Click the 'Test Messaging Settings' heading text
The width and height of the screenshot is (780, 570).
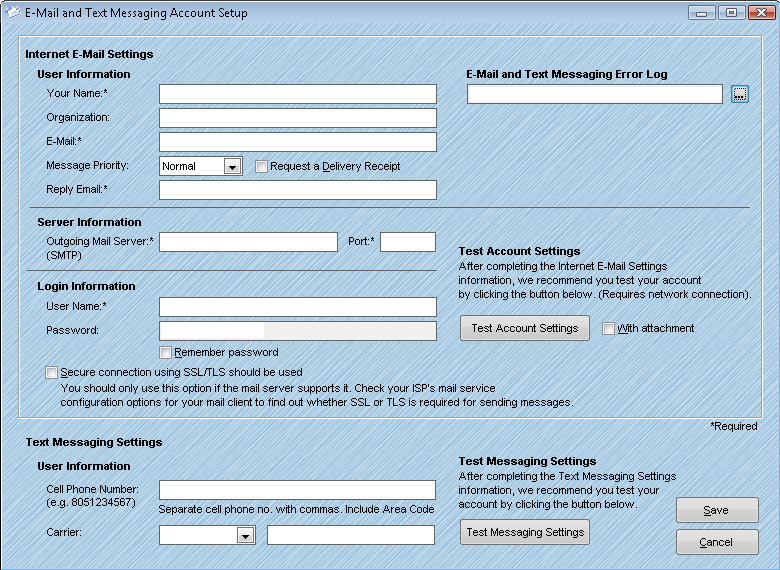tap(527, 461)
